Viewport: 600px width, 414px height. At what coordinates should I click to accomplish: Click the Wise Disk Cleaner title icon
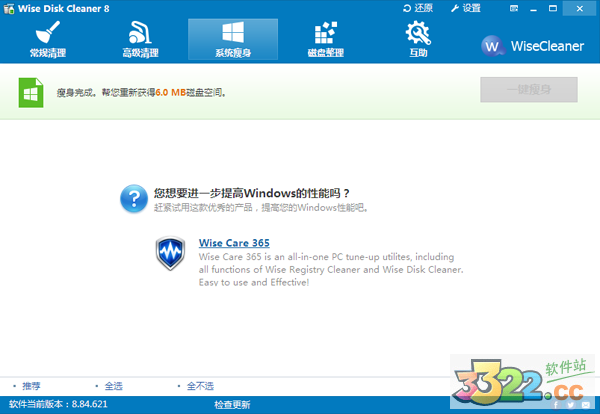point(9,8)
